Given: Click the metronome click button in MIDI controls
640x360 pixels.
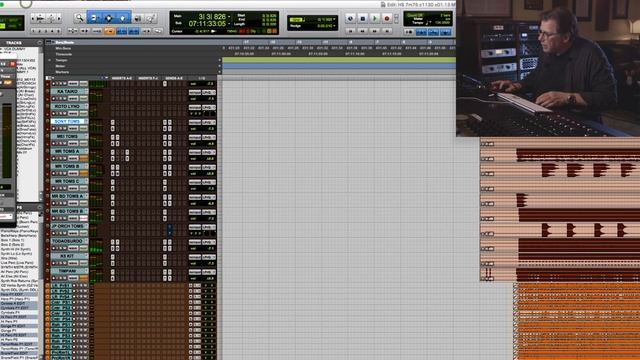Looking at the screenshot, I should point(421,31).
